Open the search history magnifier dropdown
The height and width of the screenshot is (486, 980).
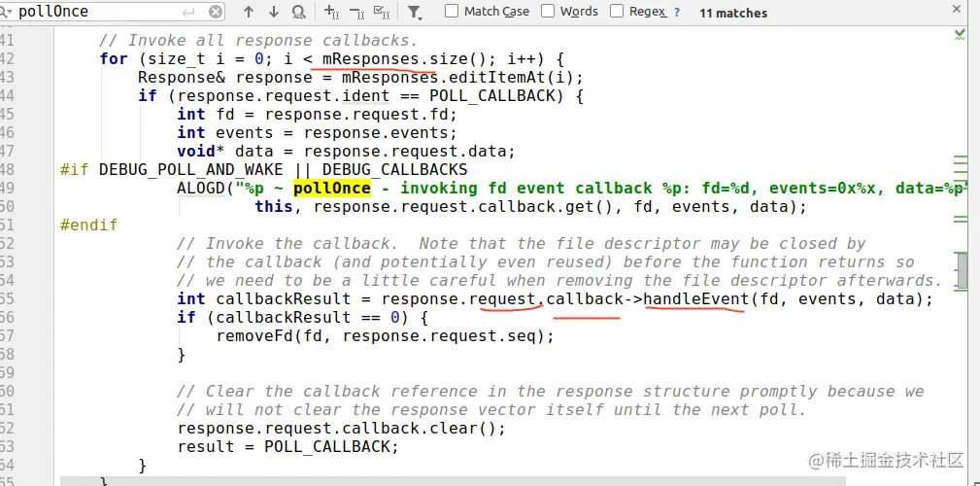click(x=8, y=12)
